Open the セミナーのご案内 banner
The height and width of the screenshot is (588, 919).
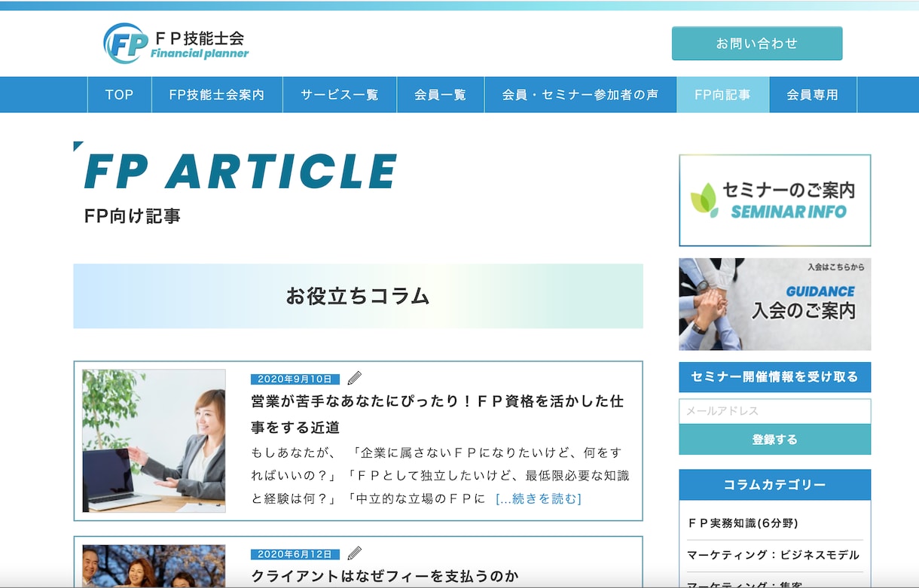pyautogui.click(x=774, y=200)
